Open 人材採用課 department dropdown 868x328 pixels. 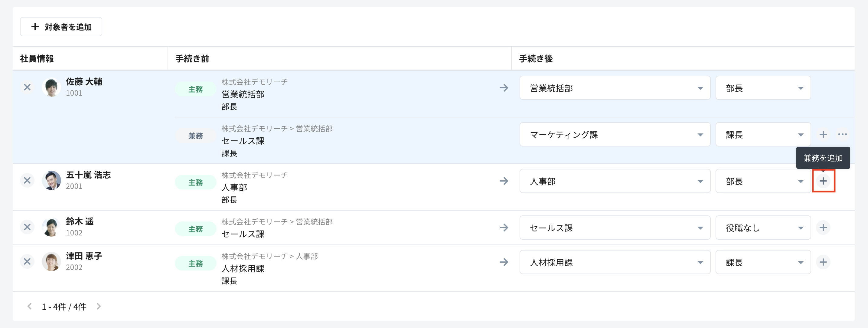pyautogui.click(x=615, y=262)
